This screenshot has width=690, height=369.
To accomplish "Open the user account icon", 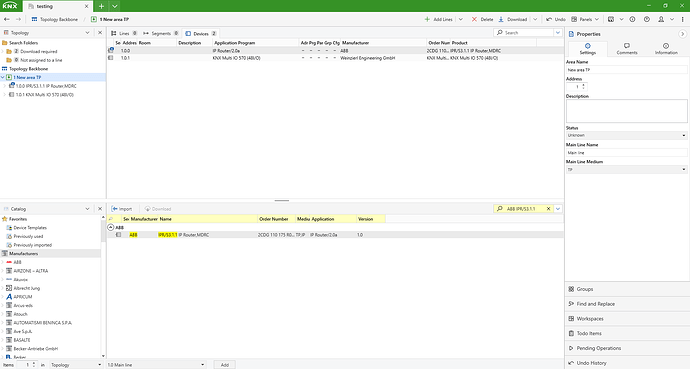I will tap(661, 19).
